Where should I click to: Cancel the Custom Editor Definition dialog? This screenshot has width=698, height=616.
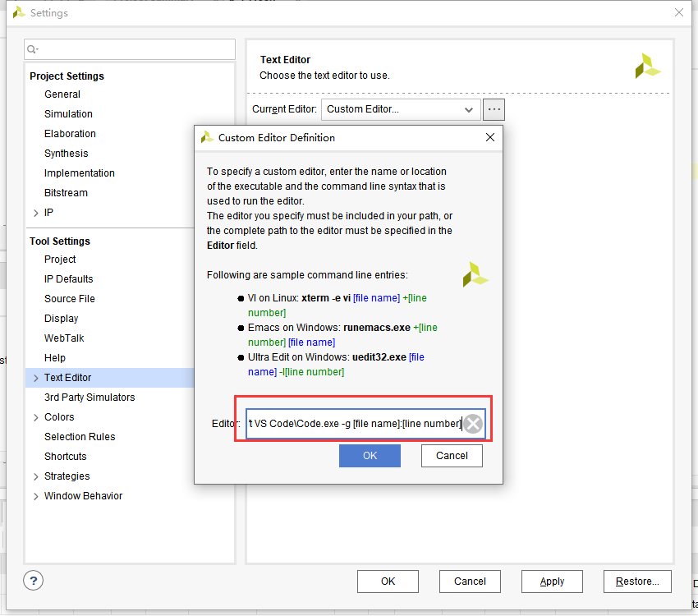[x=452, y=456]
